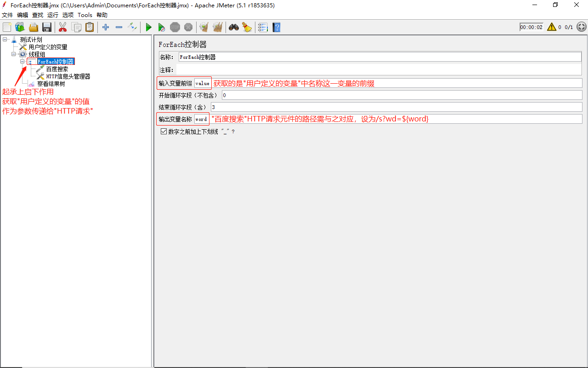This screenshot has width=588, height=368.
Task: Click the Stop test toolbar icon
Action: (175, 27)
